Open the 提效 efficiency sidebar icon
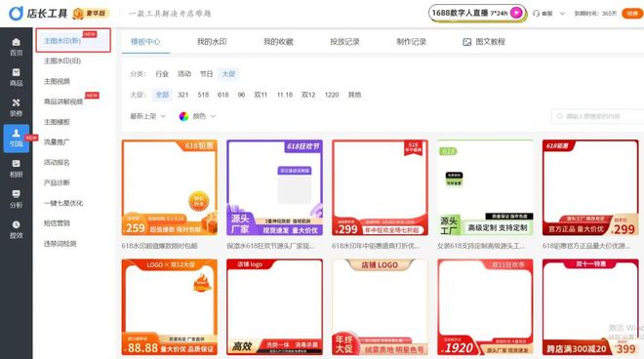The height and width of the screenshot is (359, 644). coord(16,229)
